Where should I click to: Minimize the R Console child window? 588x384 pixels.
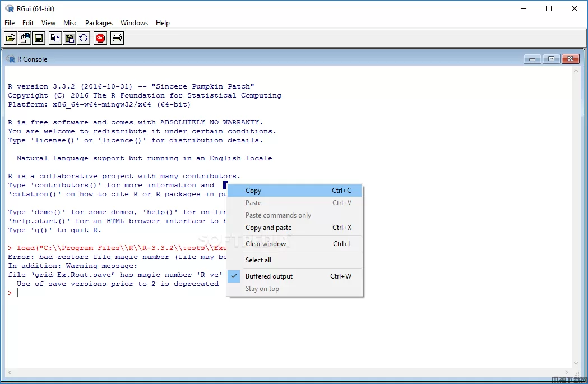pos(533,59)
